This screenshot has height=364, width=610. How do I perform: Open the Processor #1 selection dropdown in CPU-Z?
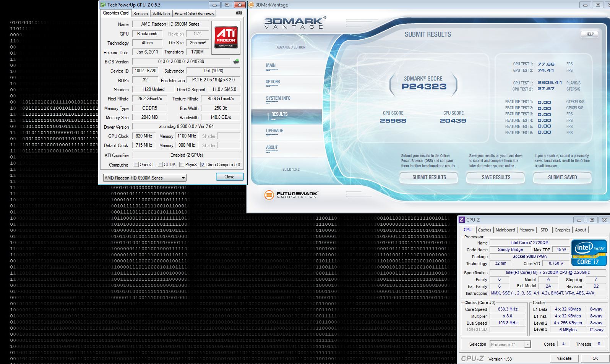[x=510, y=345]
